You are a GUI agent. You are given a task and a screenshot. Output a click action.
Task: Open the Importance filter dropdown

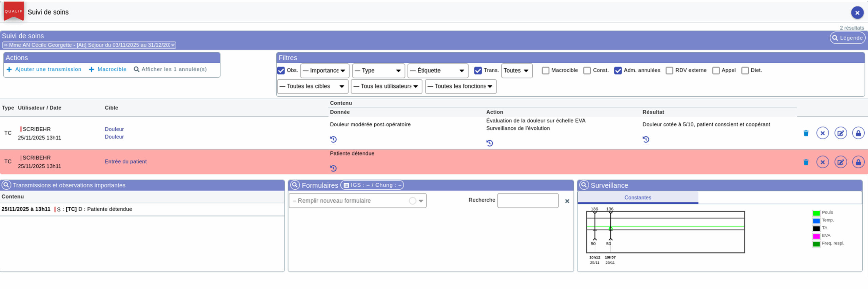tap(324, 70)
